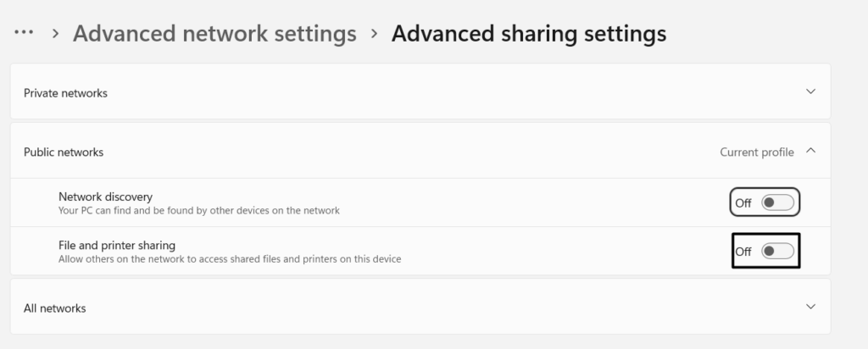Click the Off label beside Network discovery
The width and height of the screenshot is (868, 349).
743,203
